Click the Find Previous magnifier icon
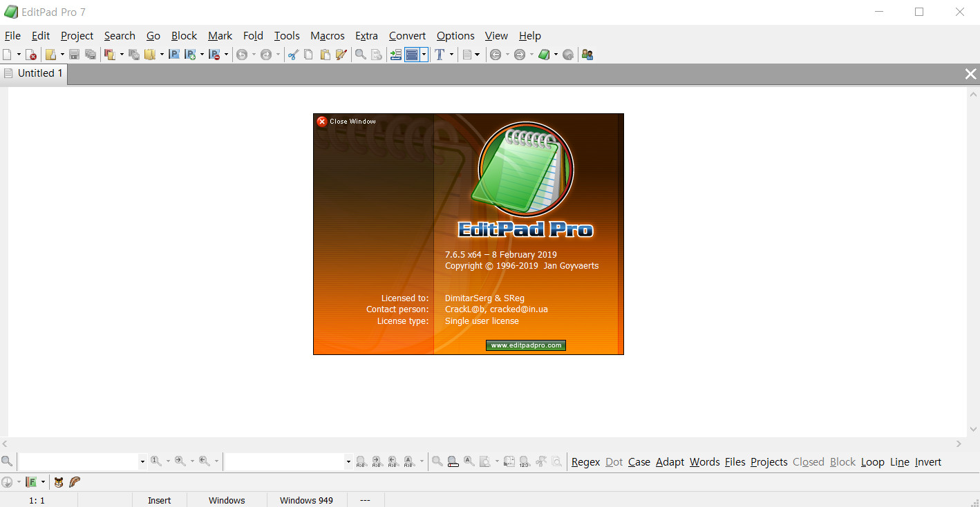980x507 pixels. coord(205,461)
